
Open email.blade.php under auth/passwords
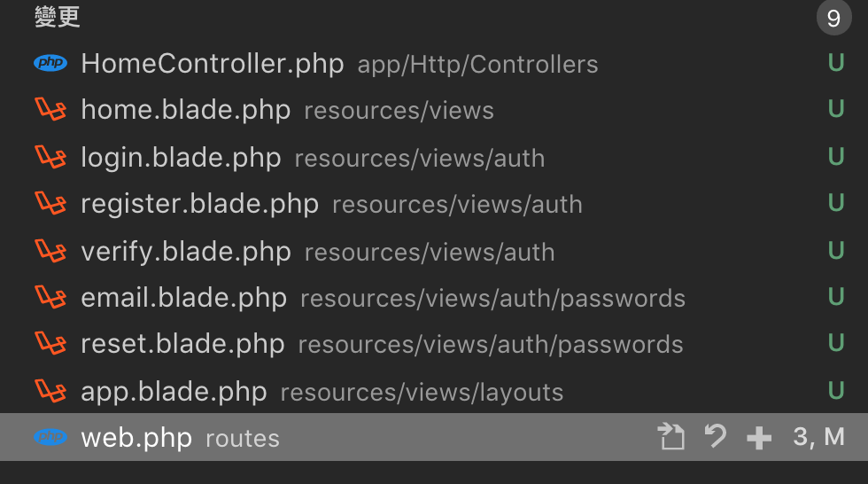[x=183, y=298]
